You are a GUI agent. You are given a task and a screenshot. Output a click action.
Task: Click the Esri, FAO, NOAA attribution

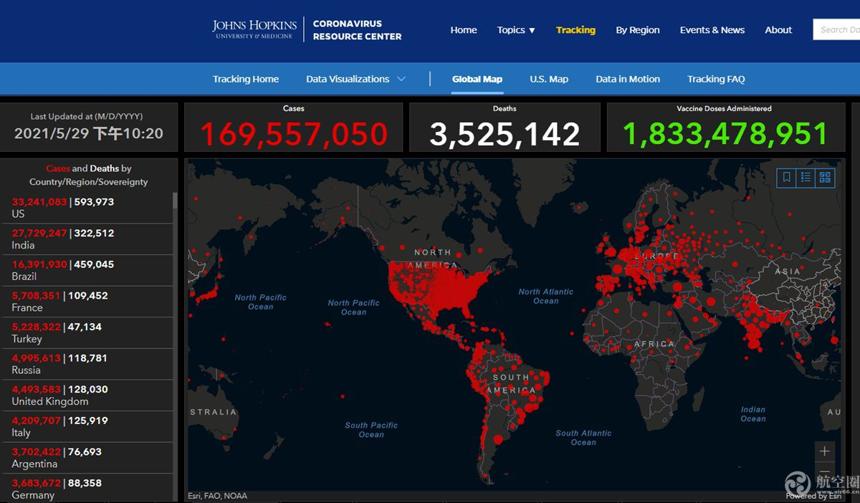pos(217,496)
